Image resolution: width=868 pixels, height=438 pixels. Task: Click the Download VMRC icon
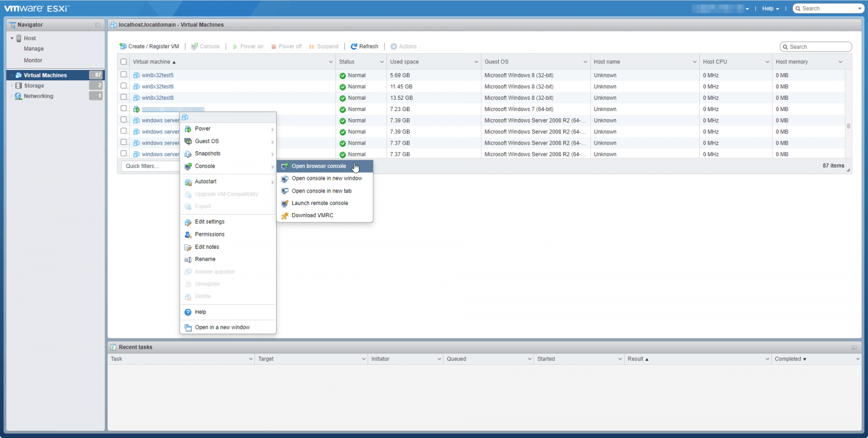(x=285, y=216)
